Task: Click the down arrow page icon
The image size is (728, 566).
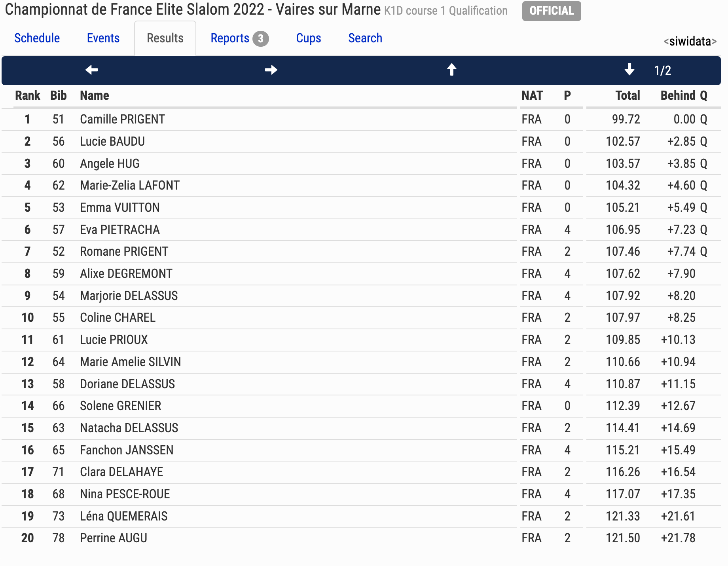Action: pos(629,70)
